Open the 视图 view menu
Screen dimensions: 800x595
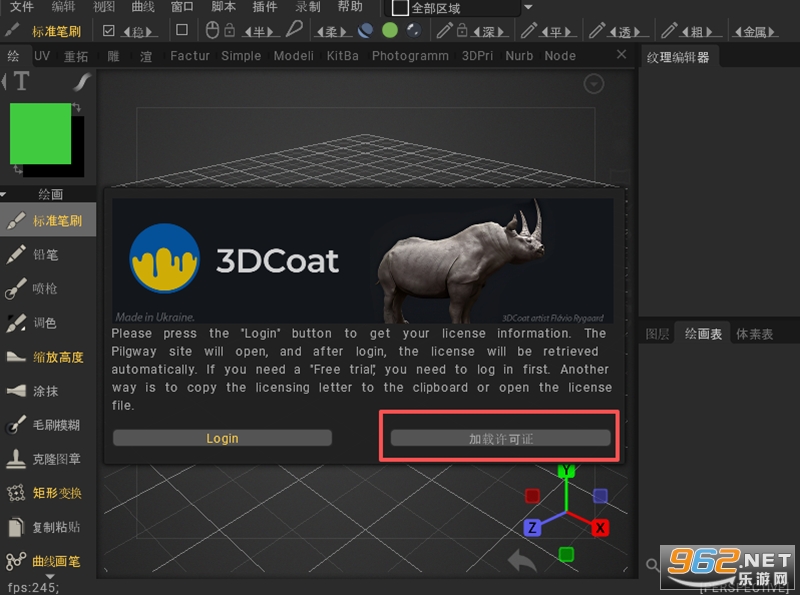(104, 7)
